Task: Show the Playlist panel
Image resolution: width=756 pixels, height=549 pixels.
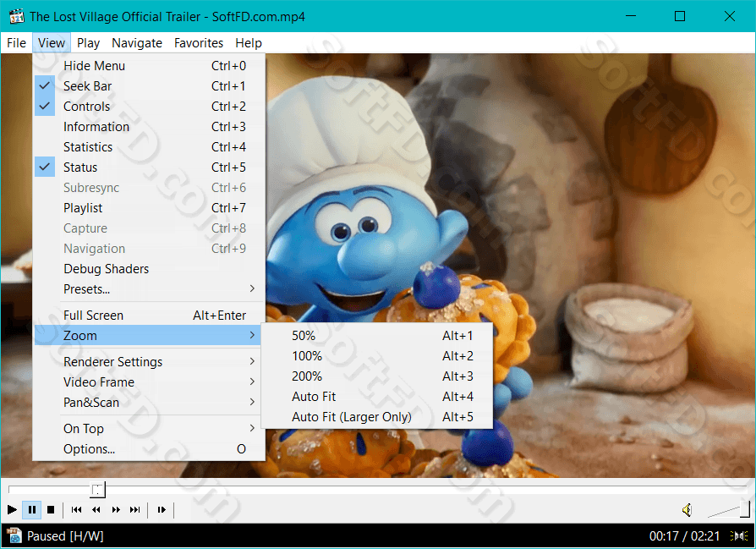Action: tap(149, 207)
